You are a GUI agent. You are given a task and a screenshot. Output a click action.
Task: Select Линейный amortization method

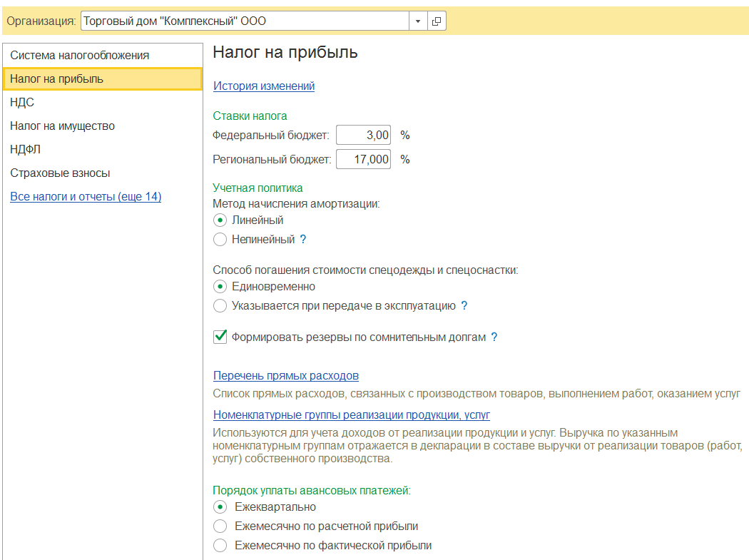coord(220,220)
